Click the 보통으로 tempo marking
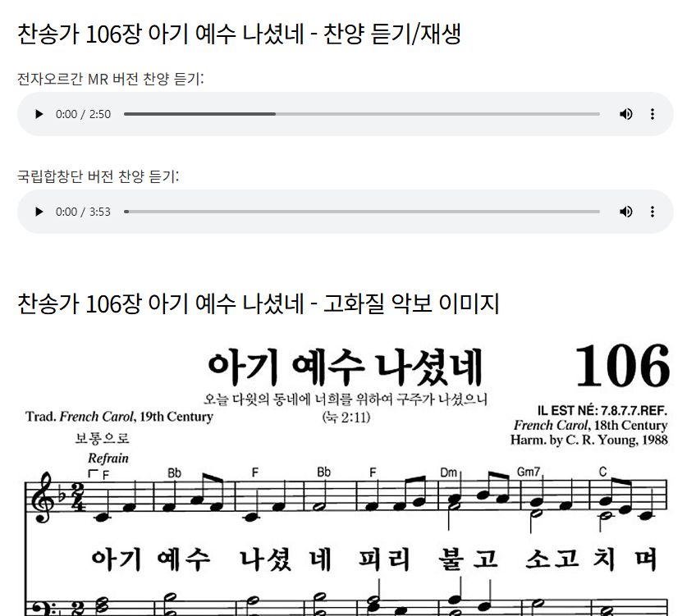Viewport: 696px width, 616px height. pyautogui.click(x=102, y=439)
